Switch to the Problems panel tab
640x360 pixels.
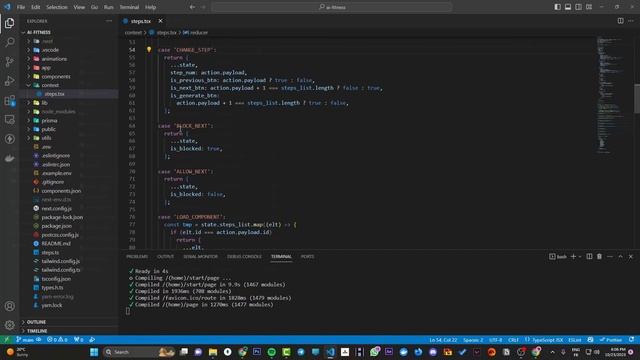[137, 257]
